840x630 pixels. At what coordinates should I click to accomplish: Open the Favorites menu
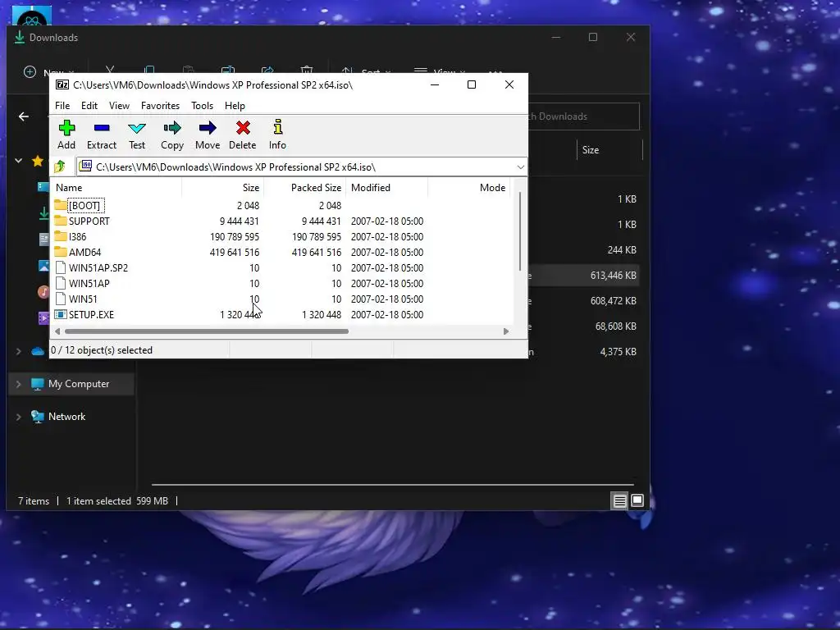[x=160, y=106]
